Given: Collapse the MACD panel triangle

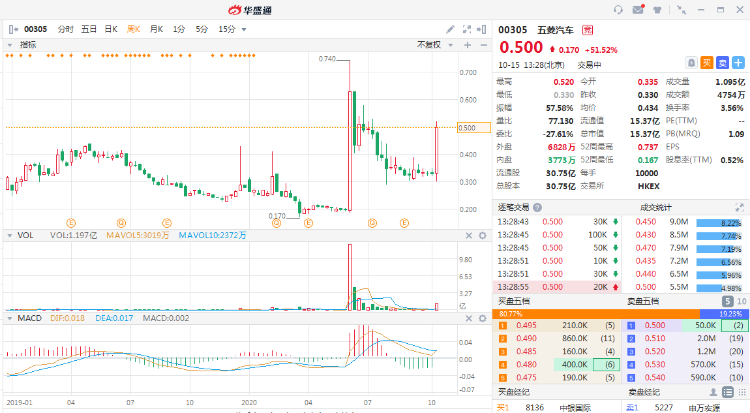Looking at the screenshot, I should 10,318.
